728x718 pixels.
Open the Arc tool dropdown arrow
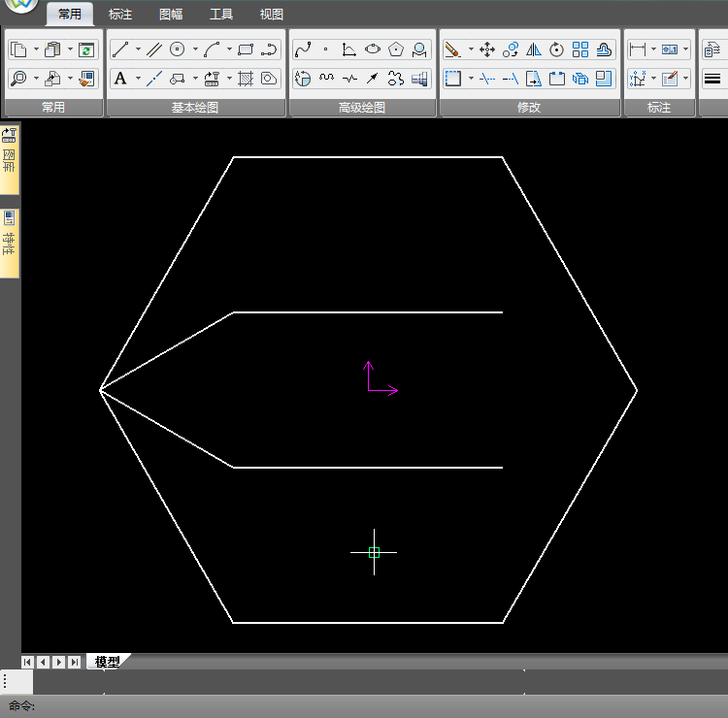(x=229, y=49)
